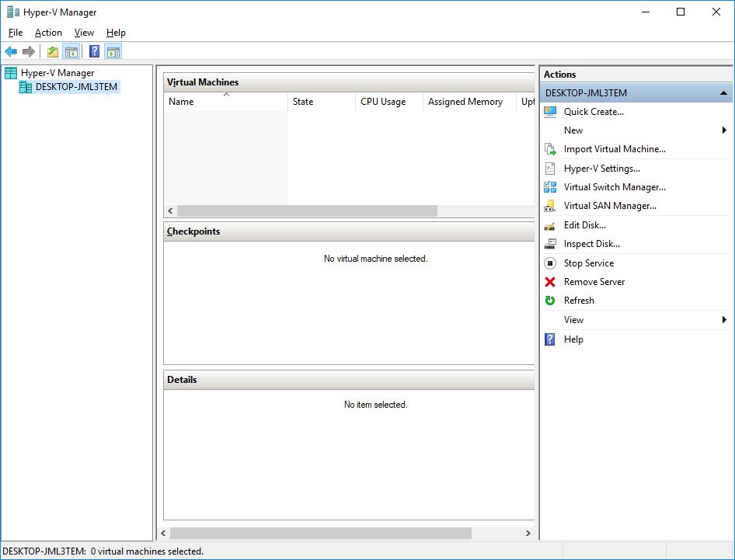
Task: Click the Virtual SAN Manager icon
Action: coord(550,206)
